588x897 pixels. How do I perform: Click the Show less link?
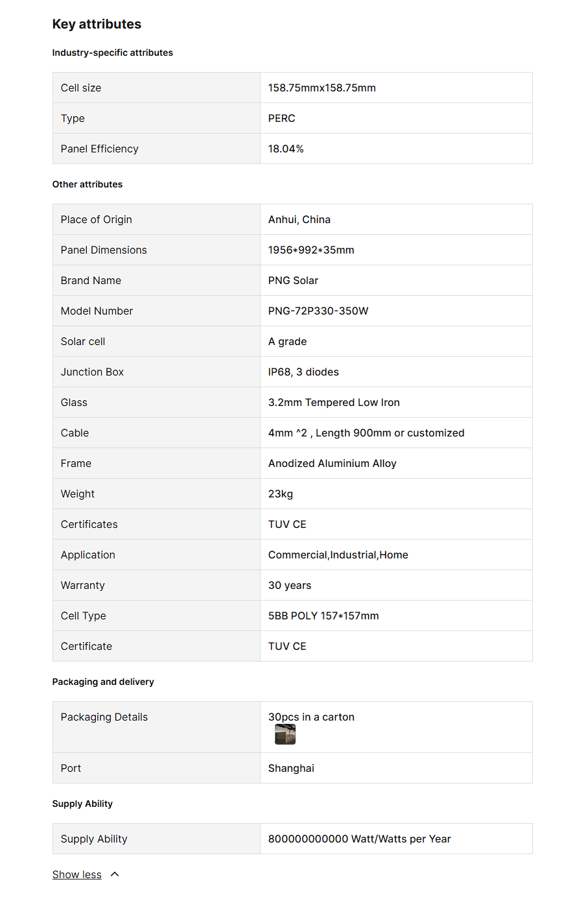tap(76, 874)
